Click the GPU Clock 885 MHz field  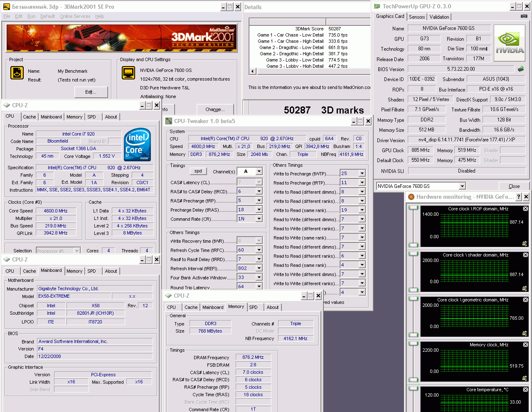click(421, 150)
